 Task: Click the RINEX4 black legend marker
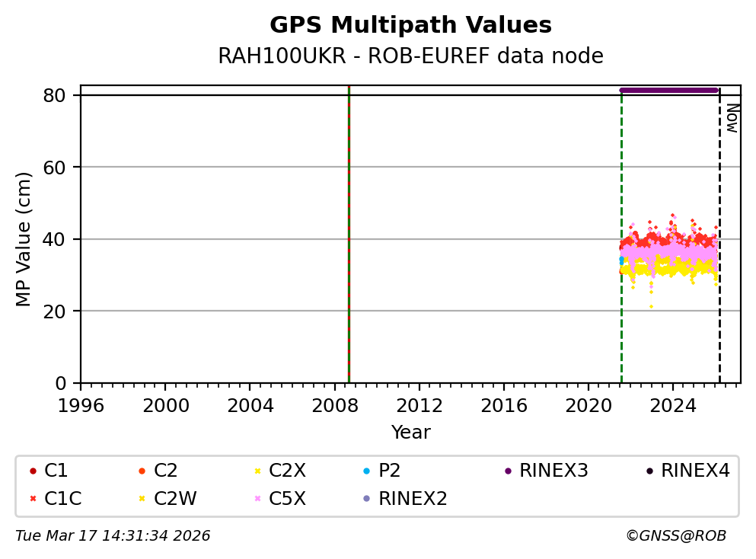click(649, 471)
